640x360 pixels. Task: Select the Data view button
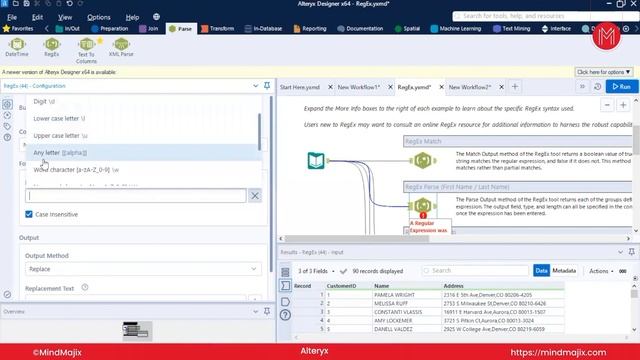(541, 271)
